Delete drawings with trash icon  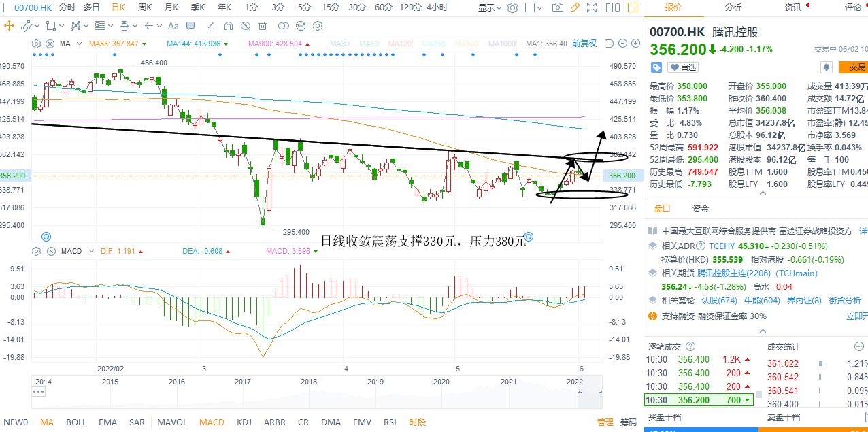(263, 26)
